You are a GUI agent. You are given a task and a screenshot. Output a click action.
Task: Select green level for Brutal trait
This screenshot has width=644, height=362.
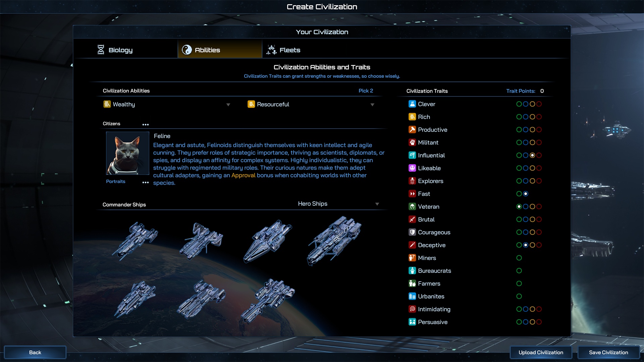(x=519, y=219)
